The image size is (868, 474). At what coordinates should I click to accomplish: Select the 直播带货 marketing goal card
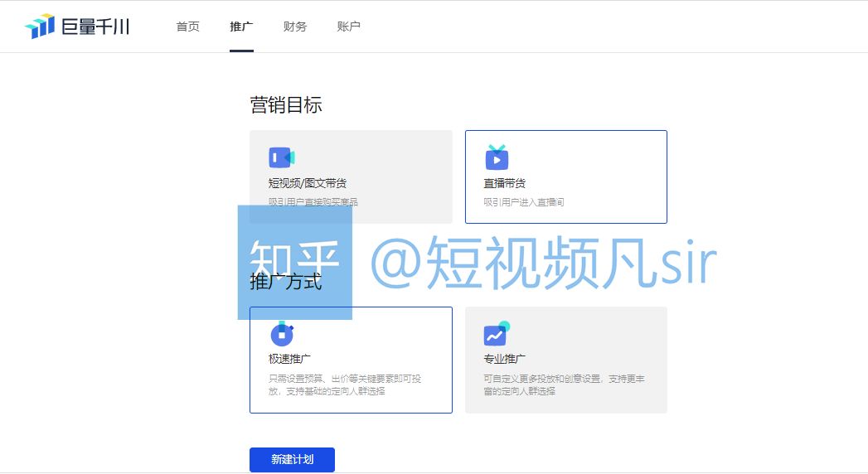(565, 177)
